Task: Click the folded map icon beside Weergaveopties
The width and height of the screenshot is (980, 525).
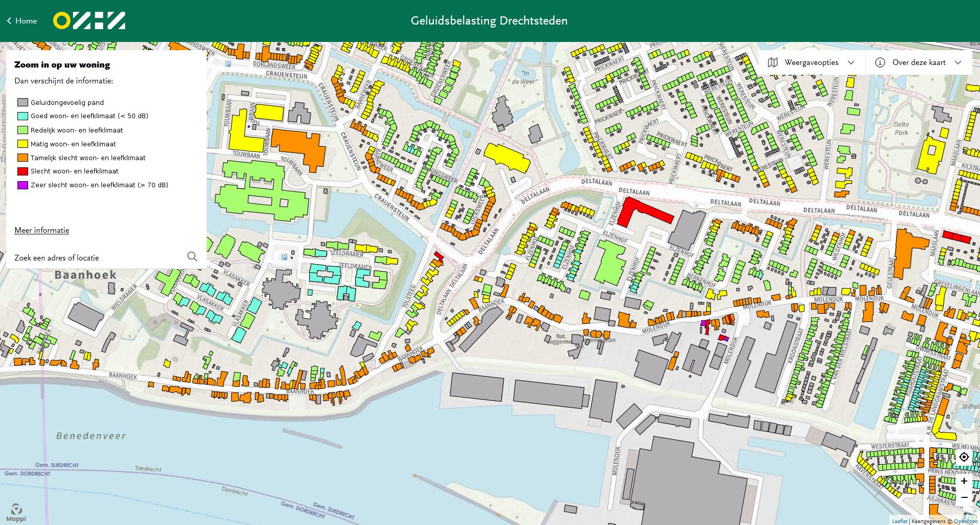Action: point(773,62)
